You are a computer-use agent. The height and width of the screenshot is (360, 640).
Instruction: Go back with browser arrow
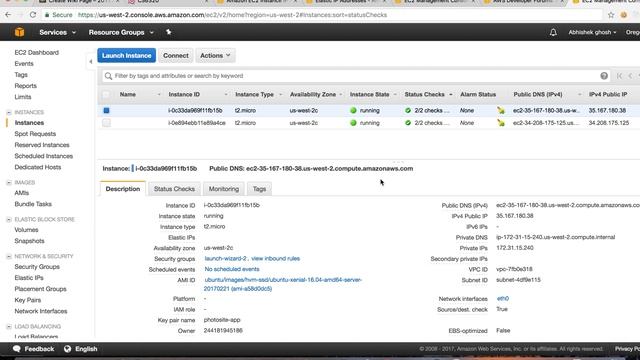tap(8, 15)
